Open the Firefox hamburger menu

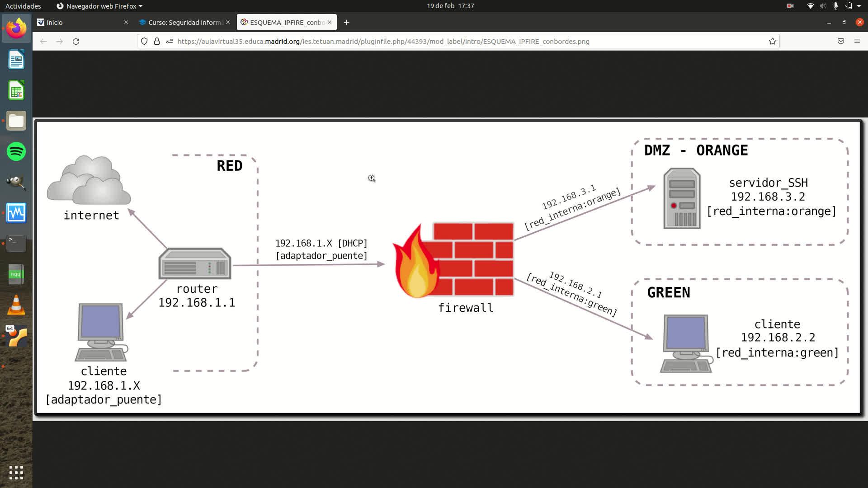tap(857, 41)
